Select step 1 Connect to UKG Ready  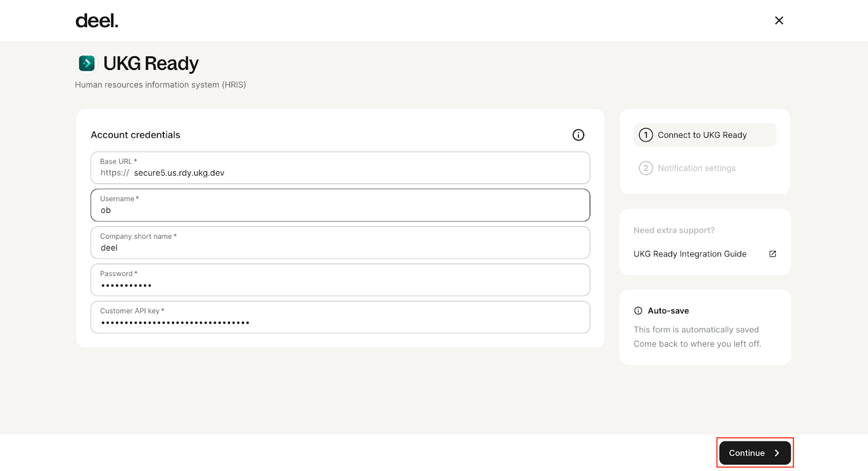(x=702, y=135)
